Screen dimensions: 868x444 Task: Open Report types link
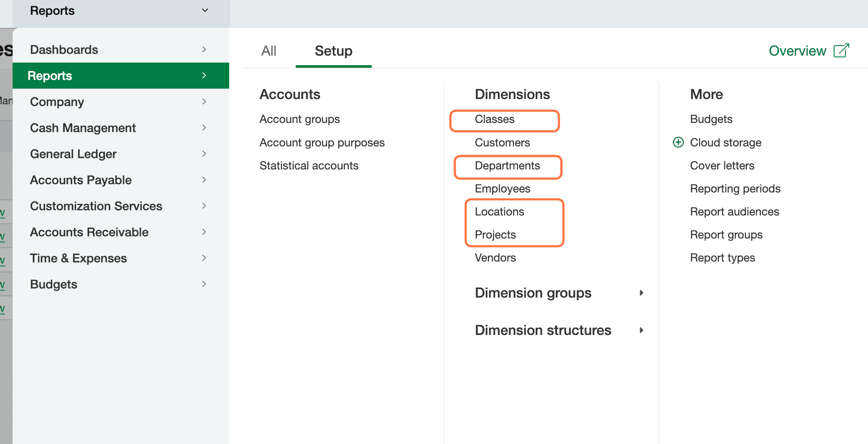(722, 258)
